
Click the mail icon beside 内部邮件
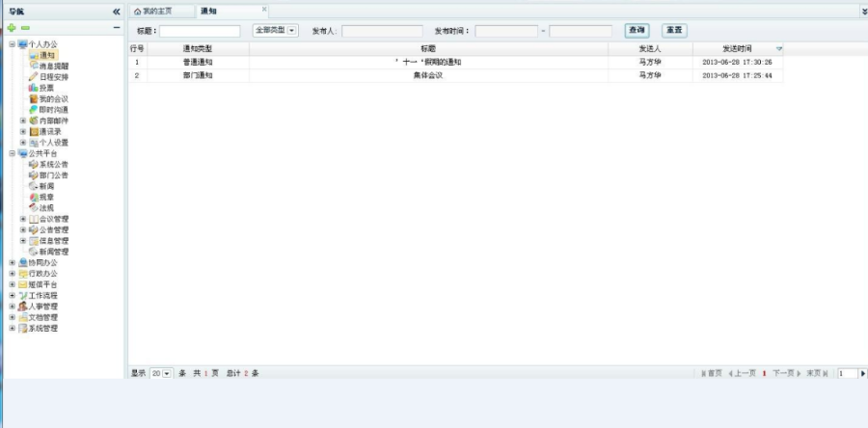(33, 120)
